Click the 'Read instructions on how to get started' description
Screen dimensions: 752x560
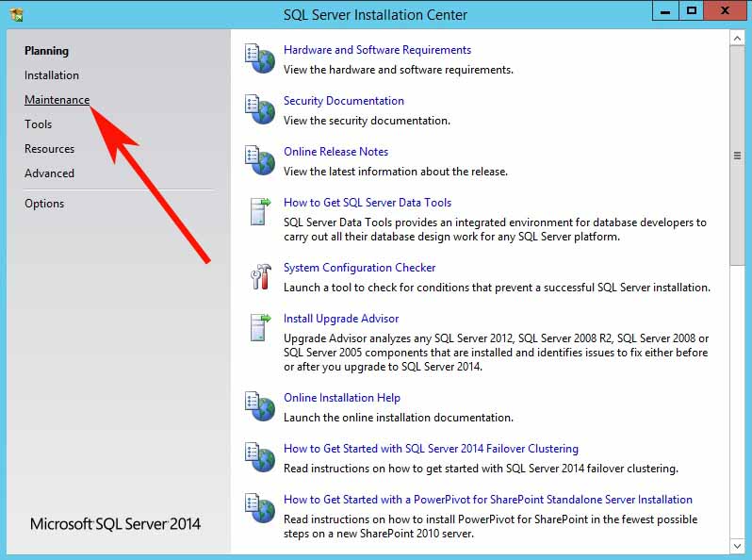tap(481, 469)
